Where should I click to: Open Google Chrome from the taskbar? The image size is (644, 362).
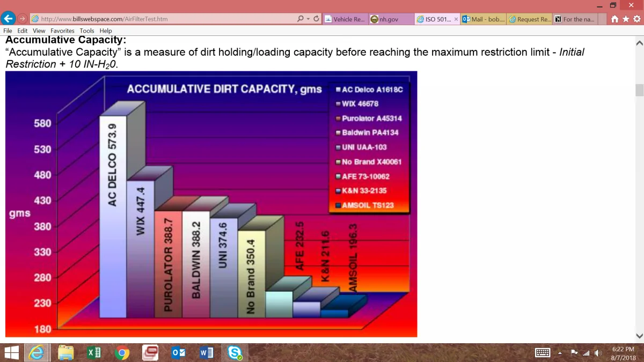click(122, 353)
